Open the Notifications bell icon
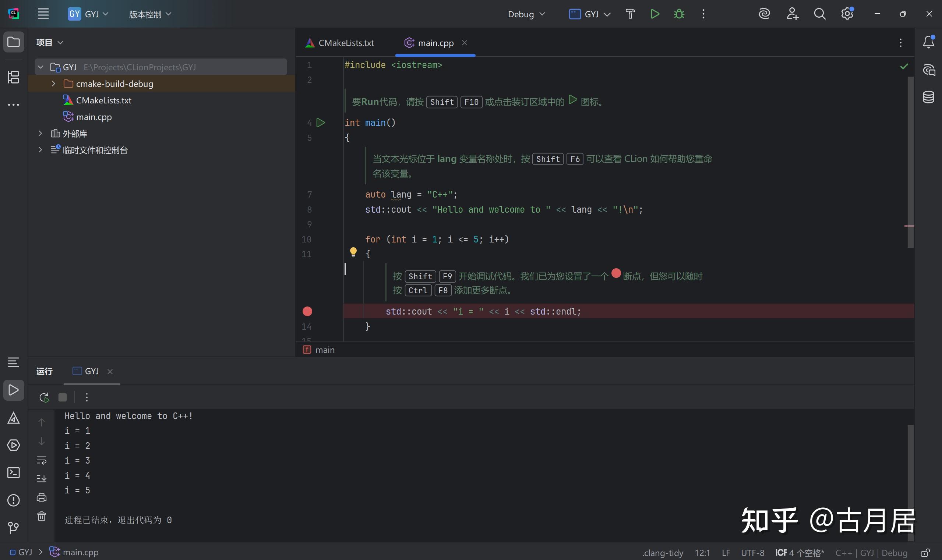942x560 pixels. click(928, 42)
